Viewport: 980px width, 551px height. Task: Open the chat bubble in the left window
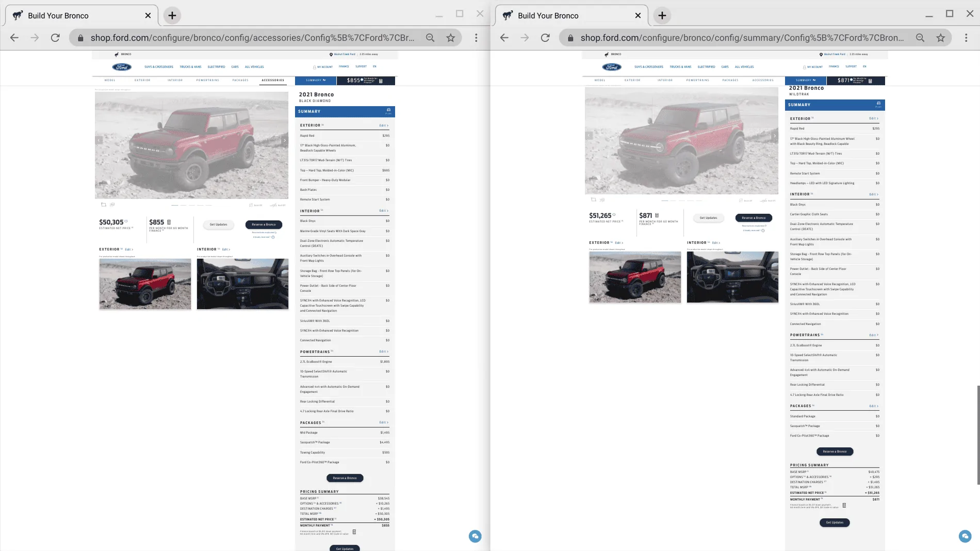pos(475,537)
